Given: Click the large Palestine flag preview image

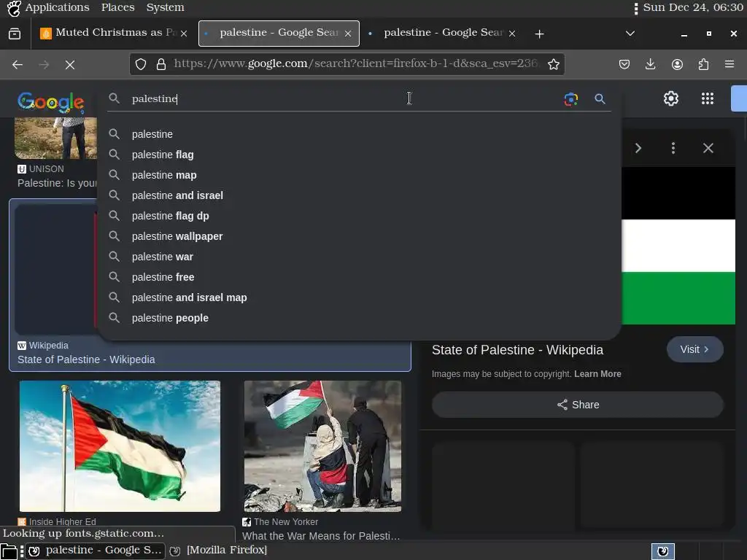Looking at the screenshot, I should coord(678,246).
